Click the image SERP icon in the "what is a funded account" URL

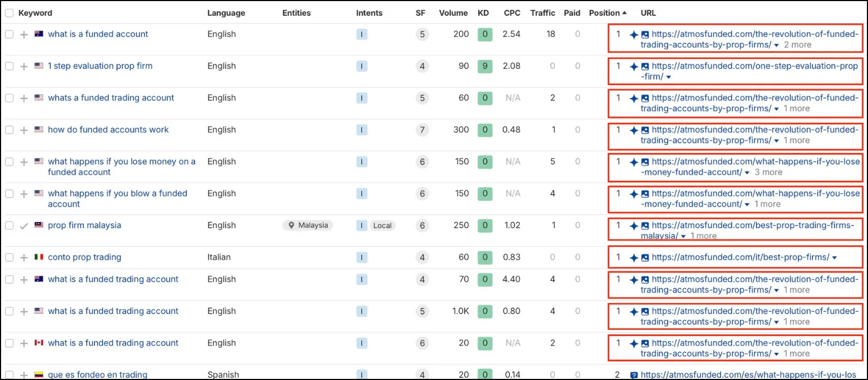[x=645, y=35]
